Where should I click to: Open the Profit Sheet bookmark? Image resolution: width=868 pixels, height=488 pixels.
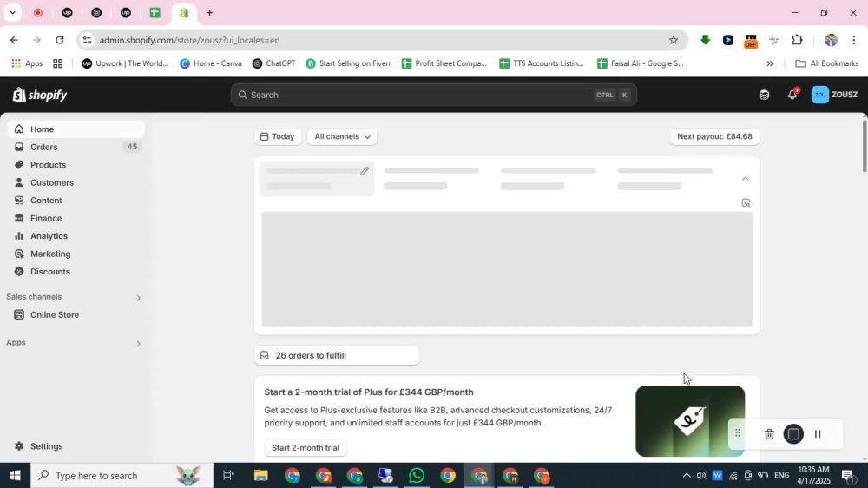tap(444, 63)
